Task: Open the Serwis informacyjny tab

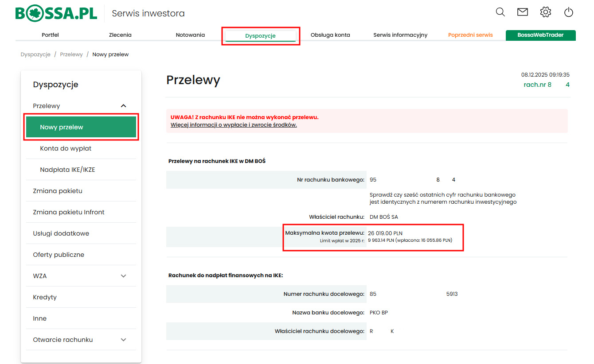Action: (x=400, y=35)
